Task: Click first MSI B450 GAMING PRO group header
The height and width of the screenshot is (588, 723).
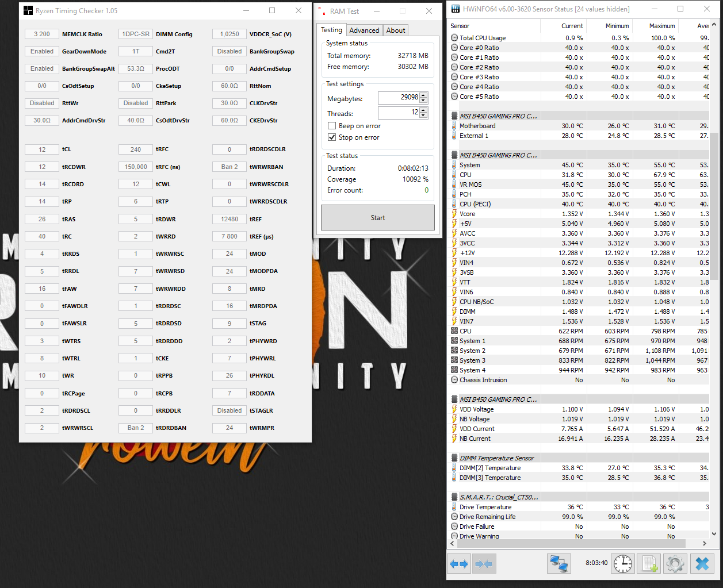Action: [x=579, y=116]
